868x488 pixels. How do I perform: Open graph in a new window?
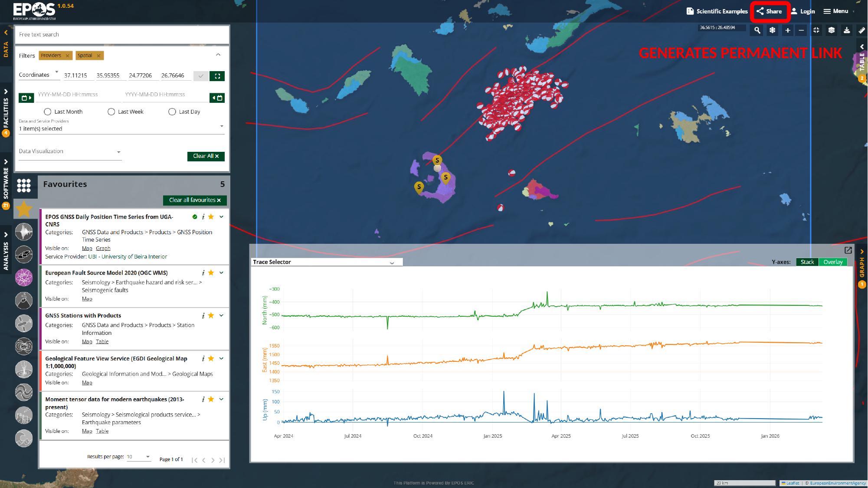[848, 250]
